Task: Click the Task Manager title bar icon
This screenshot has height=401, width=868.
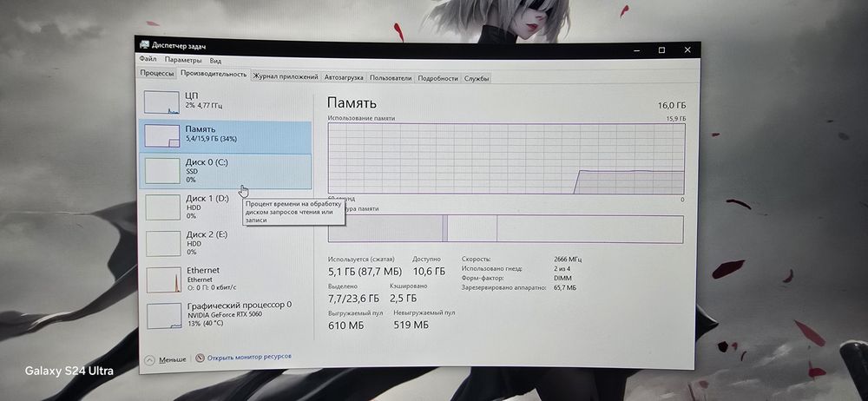Action: (x=144, y=45)
